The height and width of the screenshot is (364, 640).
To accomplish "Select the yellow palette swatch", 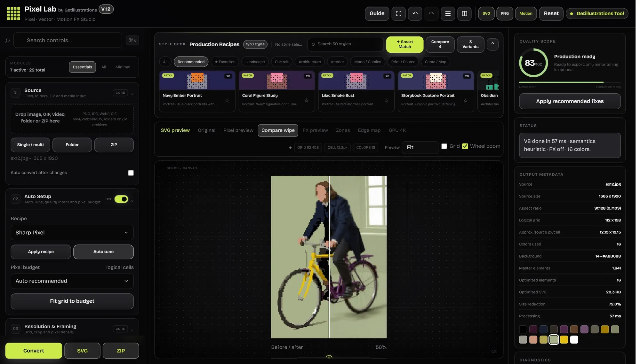I will point(564,340).
